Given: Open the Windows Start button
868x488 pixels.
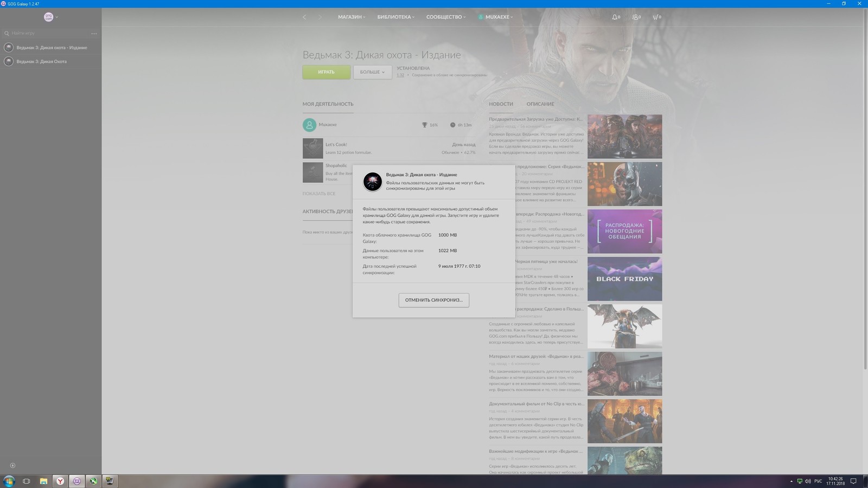Looking at the screenshot, I should point(8,481).
